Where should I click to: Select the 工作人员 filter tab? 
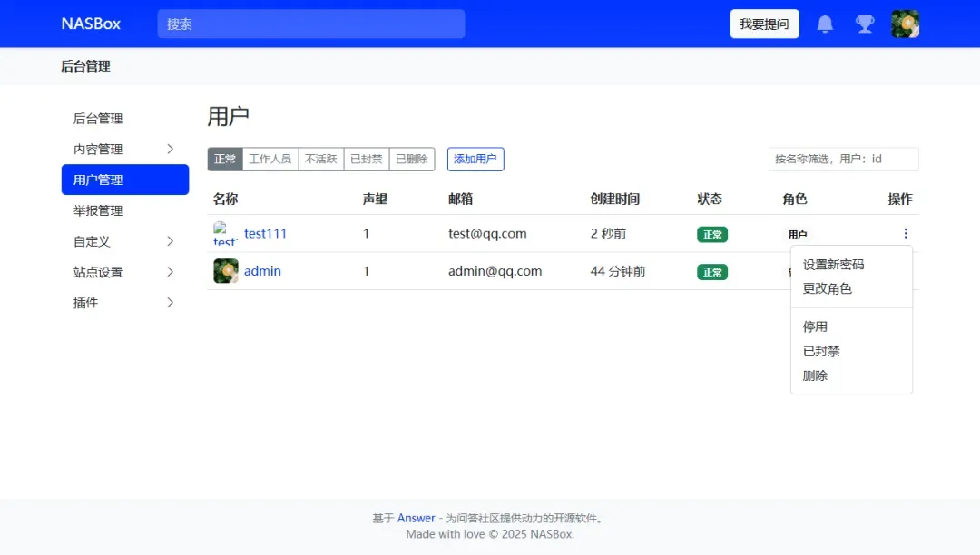(x=270, y=159)
